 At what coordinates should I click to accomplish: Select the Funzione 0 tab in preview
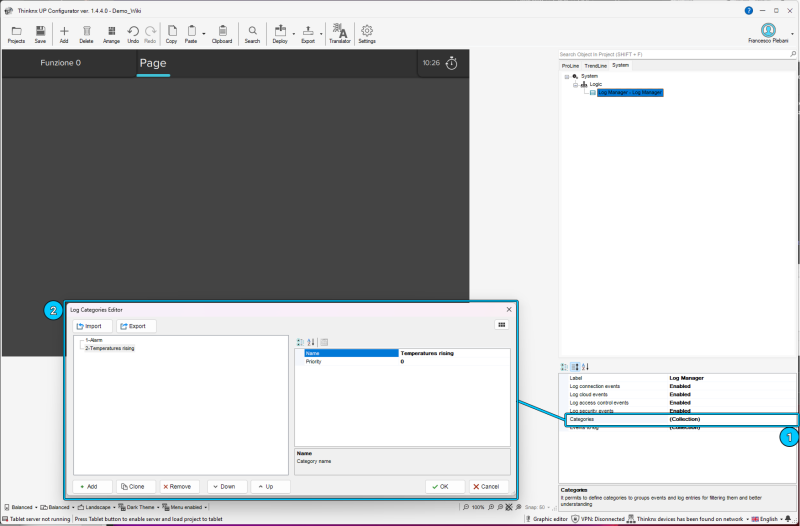pyautogui.click(x=61, y=63)
